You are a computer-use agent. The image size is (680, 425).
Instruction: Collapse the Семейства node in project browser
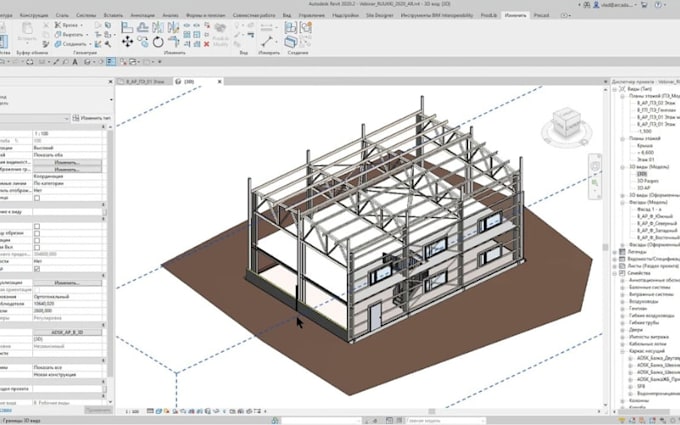coord(615,273)
